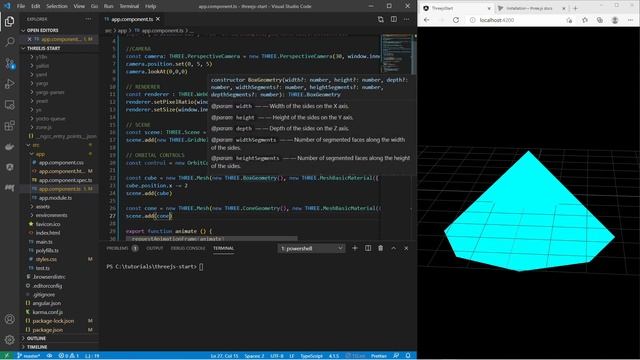
Task: Open package.json in the explorer
Action: point(48,329)
